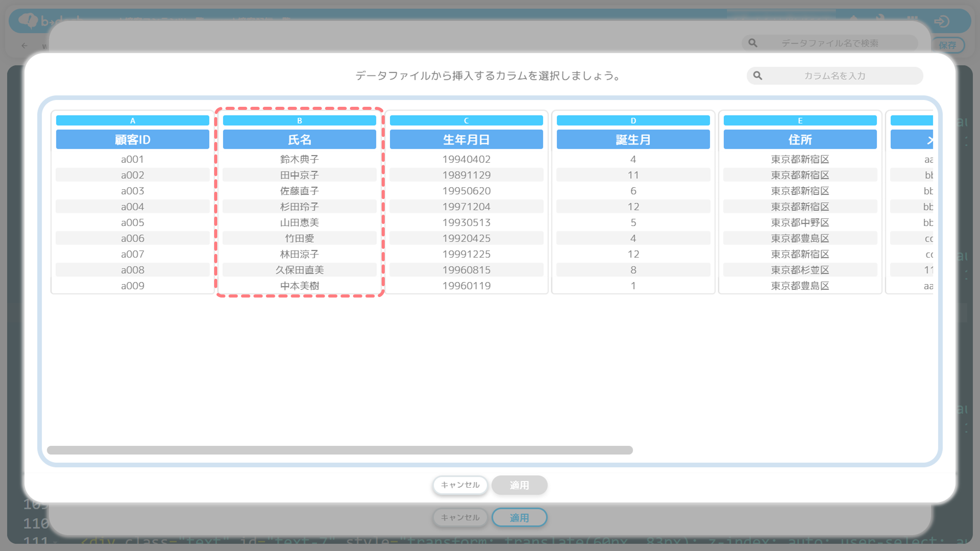Click birthdate 19930513

pos(467,222)
